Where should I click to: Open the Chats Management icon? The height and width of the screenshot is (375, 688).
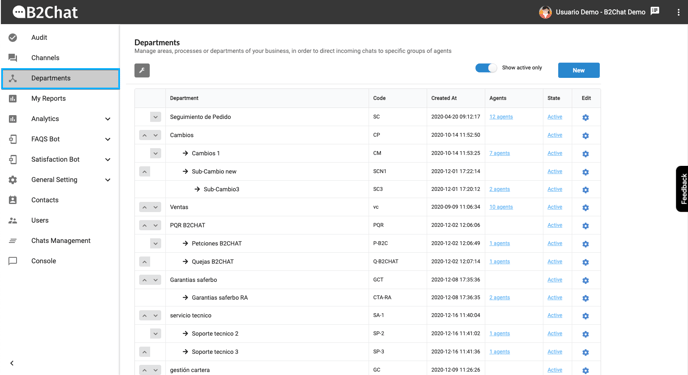[13, 241]
